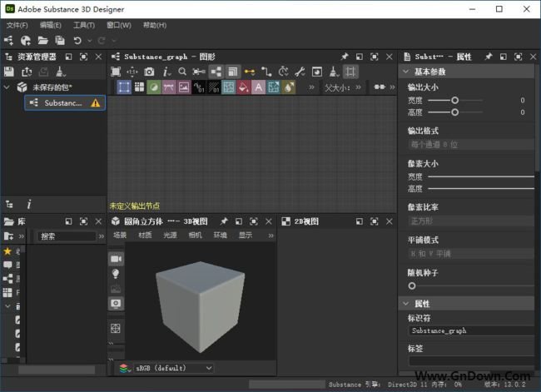Open the 光源 menu in 3D view

click(170, 236)
